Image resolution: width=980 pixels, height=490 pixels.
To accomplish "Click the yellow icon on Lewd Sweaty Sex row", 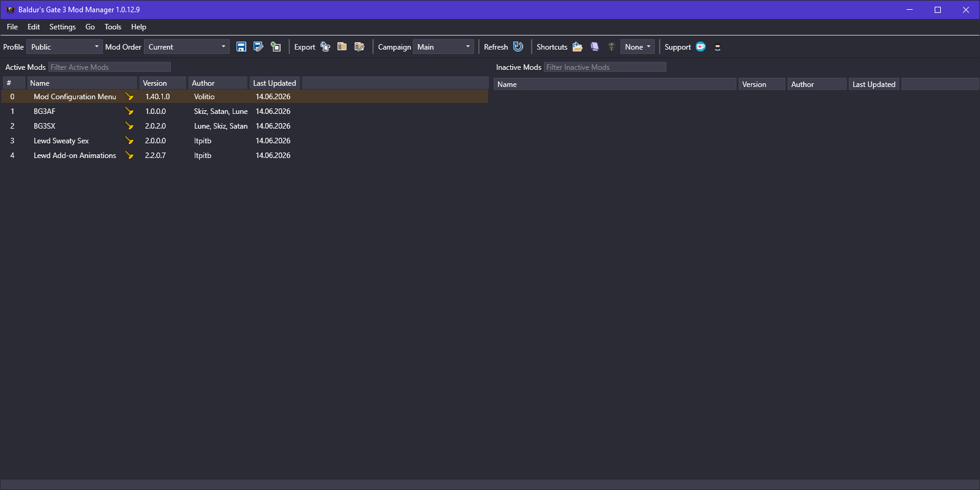I will (x=129, y=141).
